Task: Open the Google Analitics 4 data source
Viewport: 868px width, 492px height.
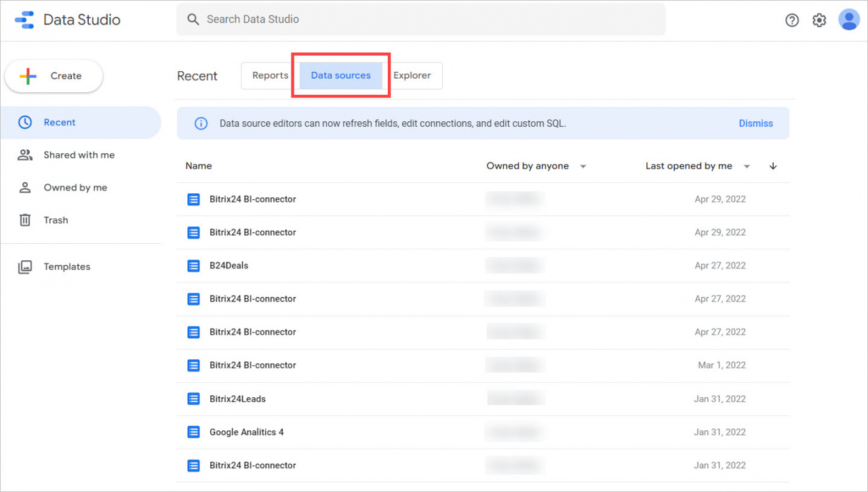Action: click(x=247, y=432)
